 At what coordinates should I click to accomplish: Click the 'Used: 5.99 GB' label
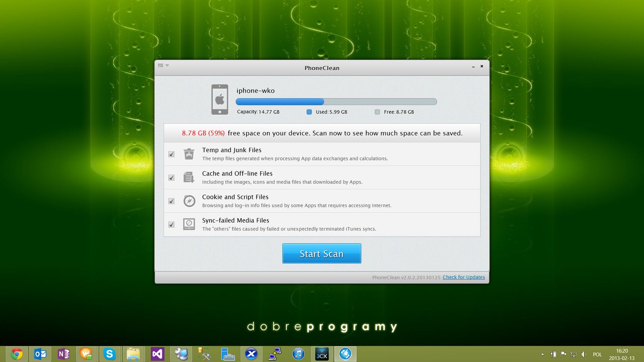[331, 112]
